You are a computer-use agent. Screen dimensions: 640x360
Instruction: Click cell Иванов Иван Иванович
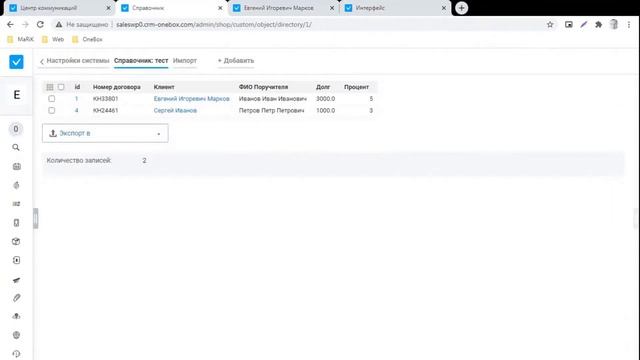click(273, 99)
